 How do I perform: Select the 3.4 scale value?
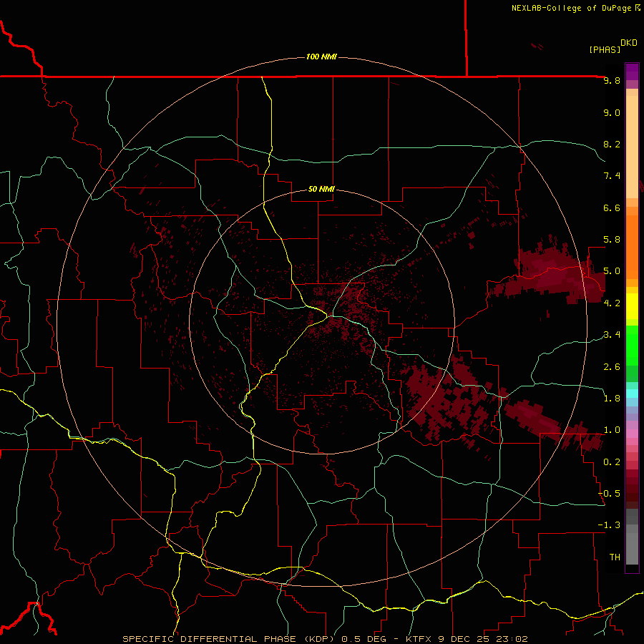point(612,335)
